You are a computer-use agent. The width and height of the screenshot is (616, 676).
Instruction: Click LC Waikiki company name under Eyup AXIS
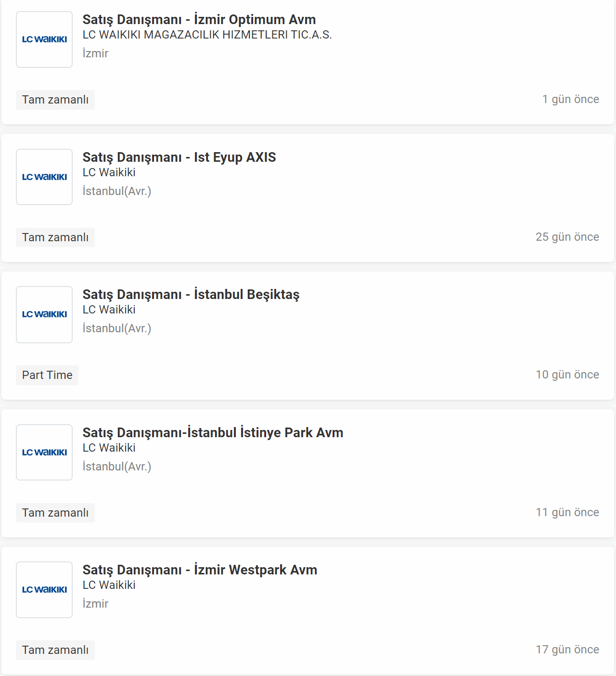coord(109,172)
